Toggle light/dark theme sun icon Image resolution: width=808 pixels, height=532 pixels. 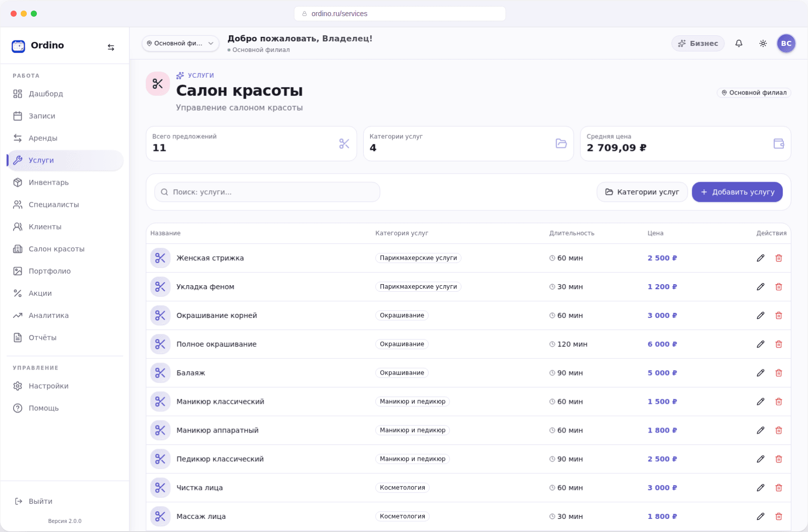click(763, 43)
